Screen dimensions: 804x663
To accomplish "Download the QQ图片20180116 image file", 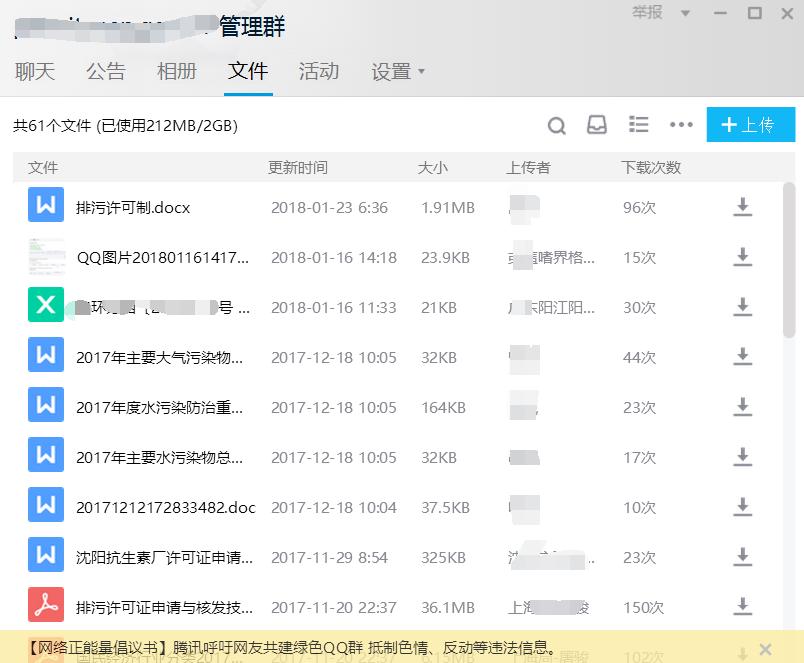I will [742, 257].
